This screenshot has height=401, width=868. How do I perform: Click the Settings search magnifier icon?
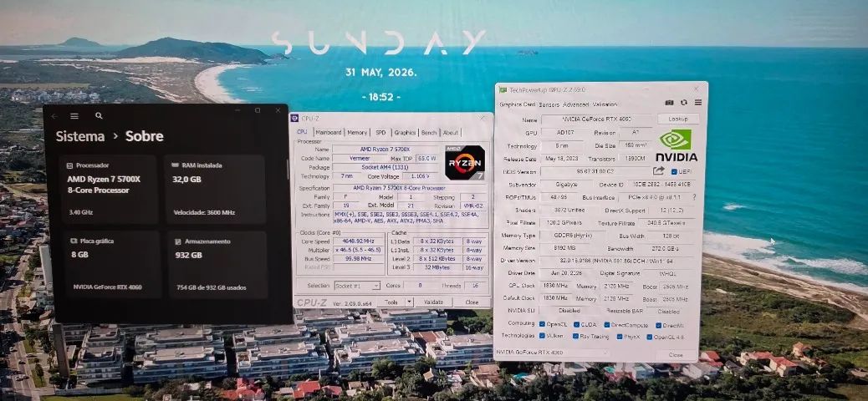(99, 115)
